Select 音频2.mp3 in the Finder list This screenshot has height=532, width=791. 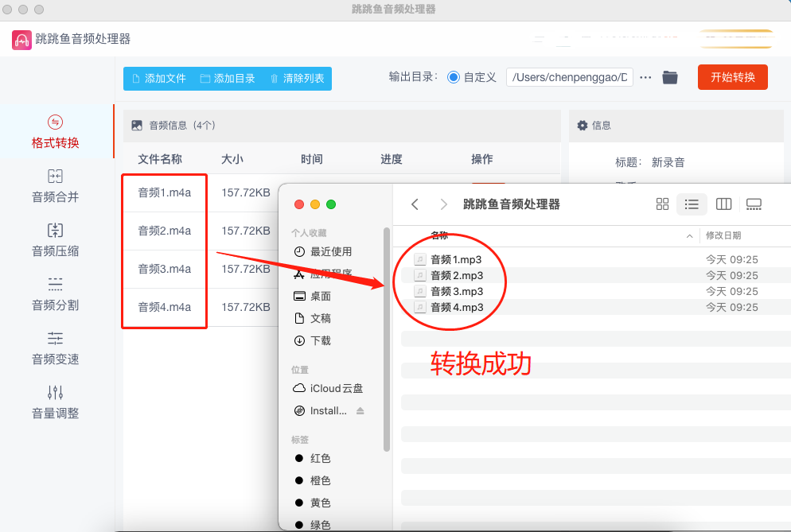tap(457, 275)
